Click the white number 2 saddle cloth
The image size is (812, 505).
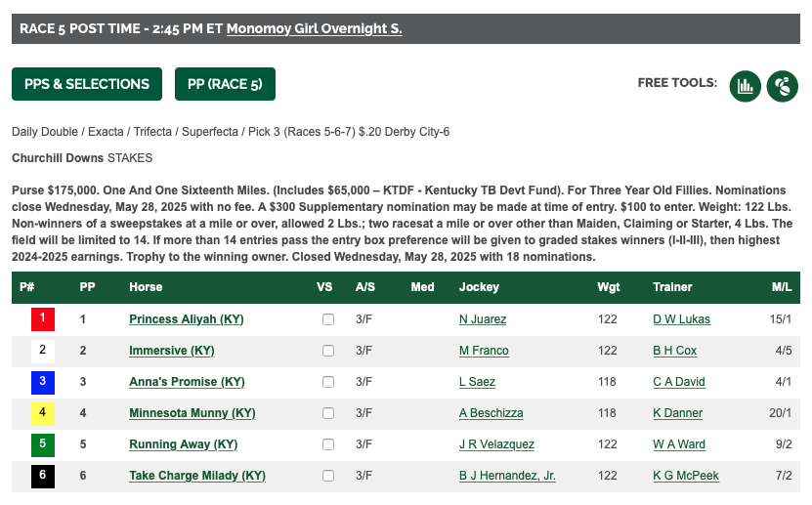pyautogui.click(x=42, y=351)
